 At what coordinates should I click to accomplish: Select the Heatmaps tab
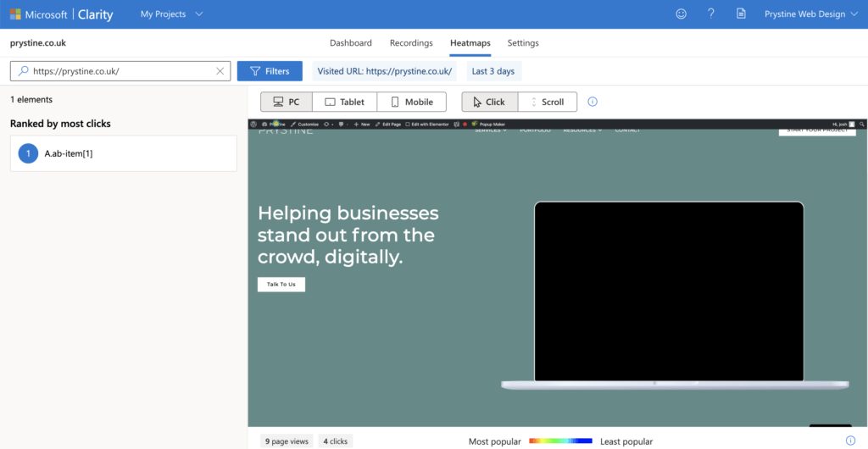click(x=470, y=42)
